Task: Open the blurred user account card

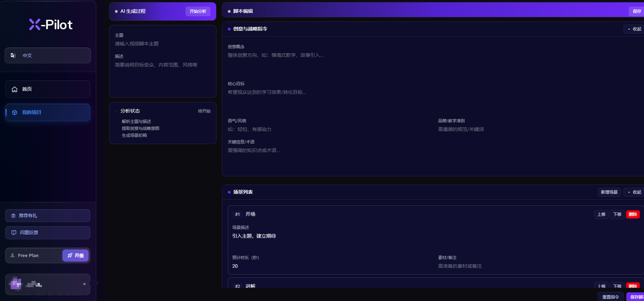Action: [48, 284]
